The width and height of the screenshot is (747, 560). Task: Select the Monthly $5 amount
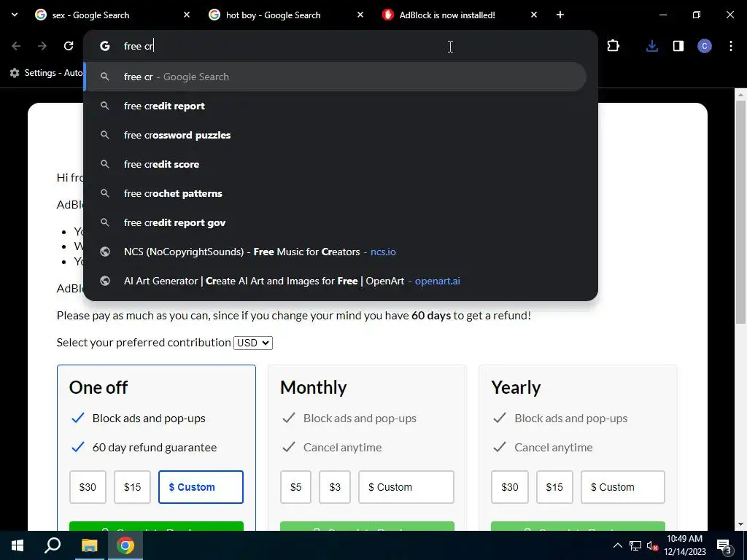point(296,487)
